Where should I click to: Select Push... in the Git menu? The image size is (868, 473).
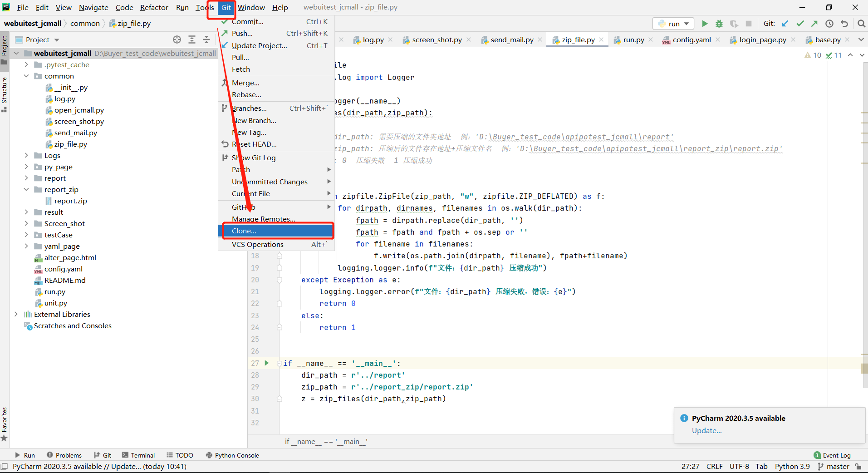click(276, 33)
